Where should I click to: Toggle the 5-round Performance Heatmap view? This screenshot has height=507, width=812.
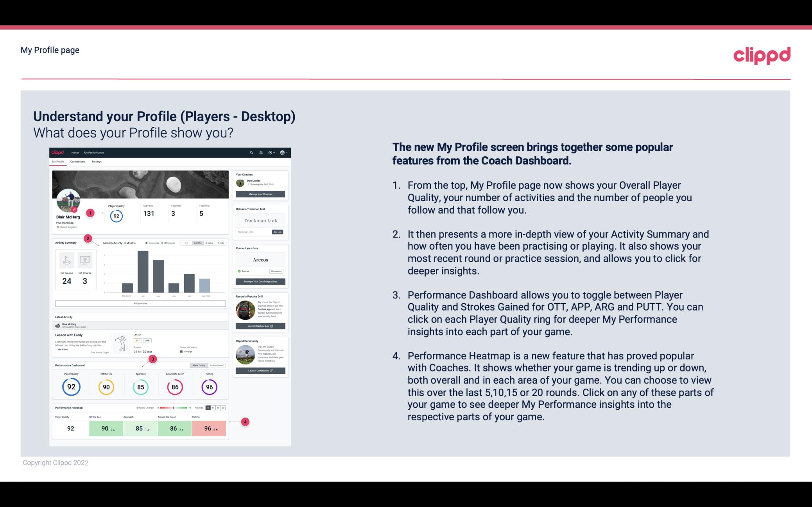pyautogui.click(x=210, y=408)
